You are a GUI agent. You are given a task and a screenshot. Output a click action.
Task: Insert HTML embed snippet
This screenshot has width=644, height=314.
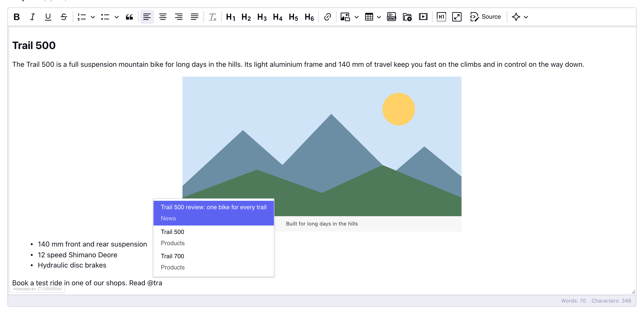pyautogui.click(x=391, y=17)
